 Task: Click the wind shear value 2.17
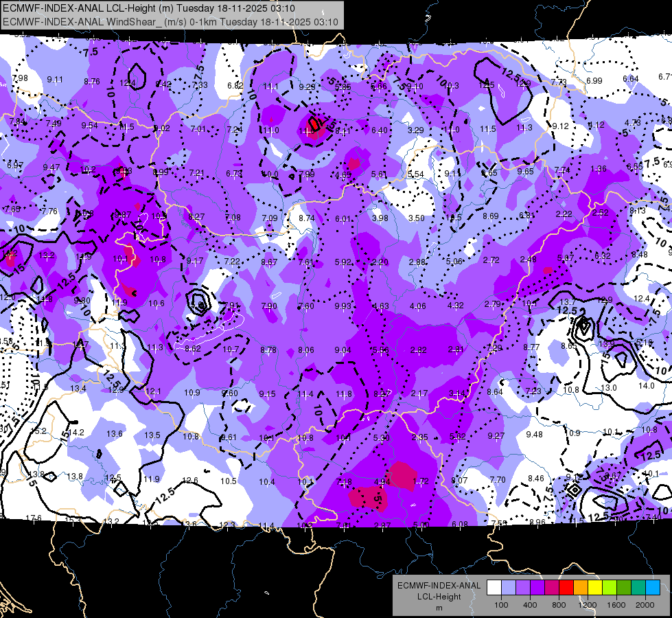[419, 393]
